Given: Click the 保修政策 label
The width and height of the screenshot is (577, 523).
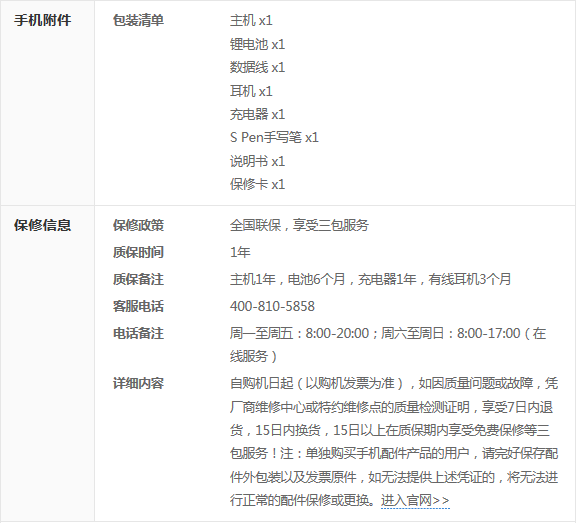Looking at the screenshot, I should (138, 225).
